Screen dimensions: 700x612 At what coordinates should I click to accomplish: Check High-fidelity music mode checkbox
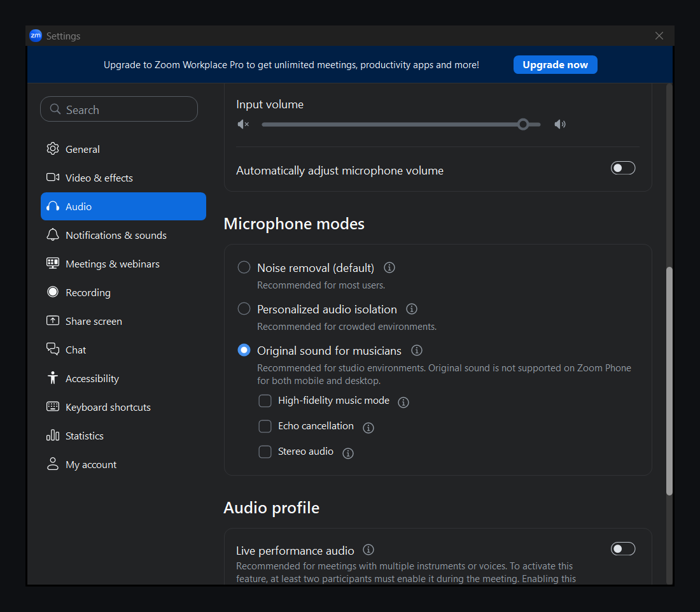265,401
